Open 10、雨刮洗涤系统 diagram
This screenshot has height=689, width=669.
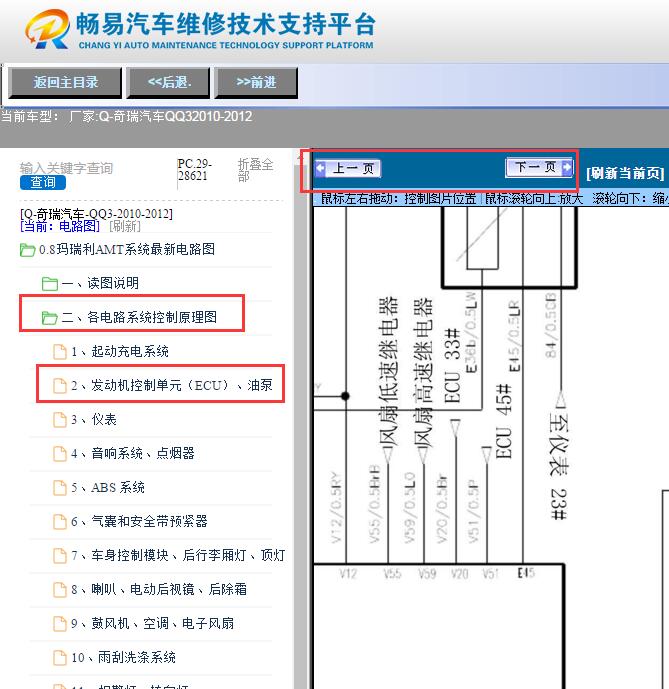pos(124,658)
